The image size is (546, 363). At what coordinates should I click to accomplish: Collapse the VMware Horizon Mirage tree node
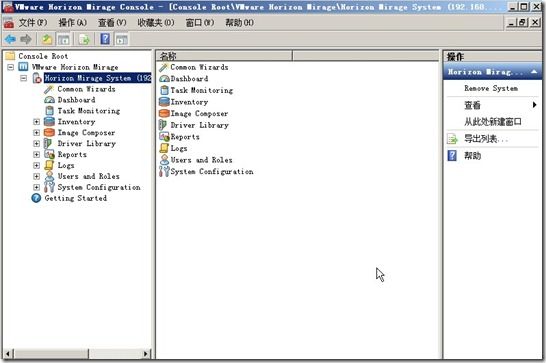point(10,67)
